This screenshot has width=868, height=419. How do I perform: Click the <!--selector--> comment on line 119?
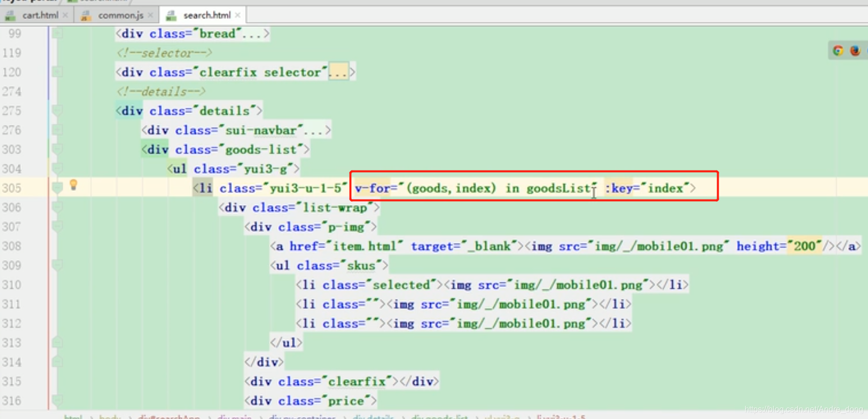coord(164,53)
